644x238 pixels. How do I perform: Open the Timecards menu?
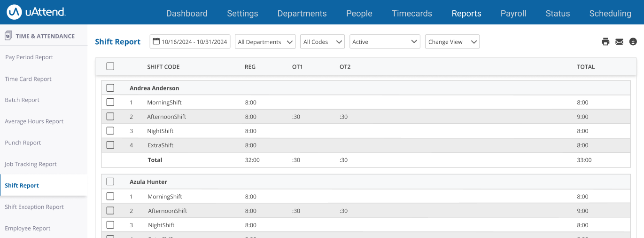412,13
